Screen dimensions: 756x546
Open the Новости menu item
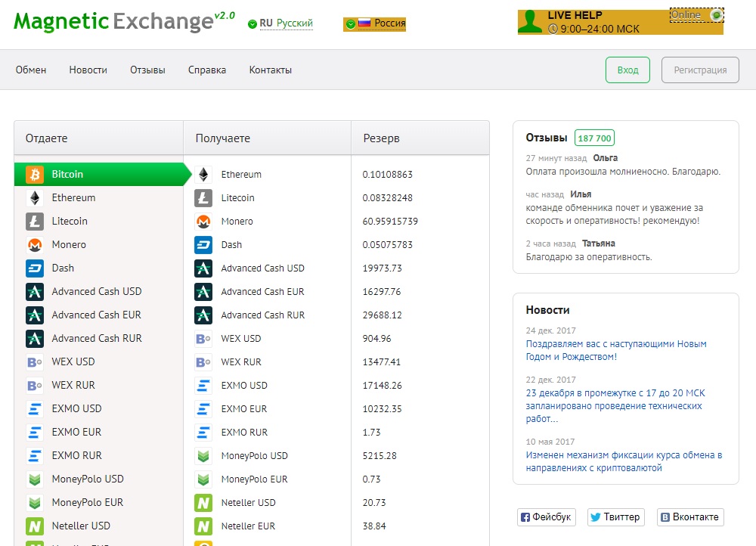(x=88, y=70)
